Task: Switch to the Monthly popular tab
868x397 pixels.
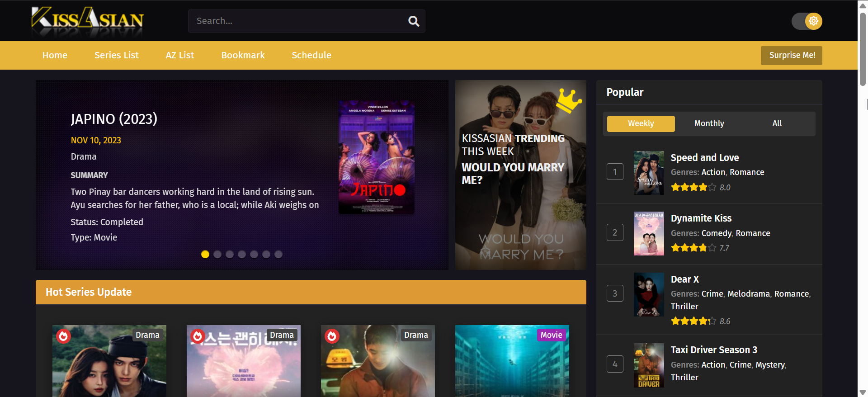Action: [x=709, y=123]
